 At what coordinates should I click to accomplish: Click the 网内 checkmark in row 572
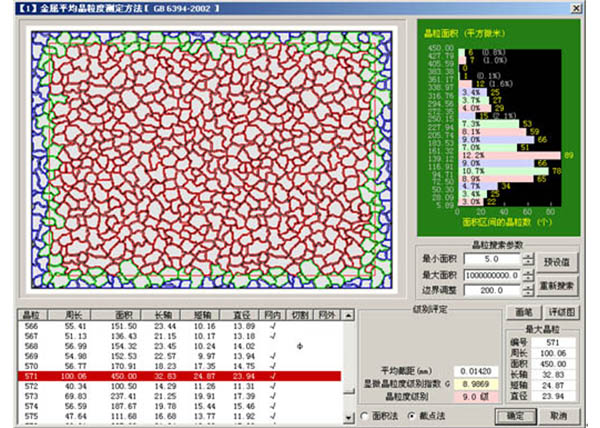coord(273,386)
